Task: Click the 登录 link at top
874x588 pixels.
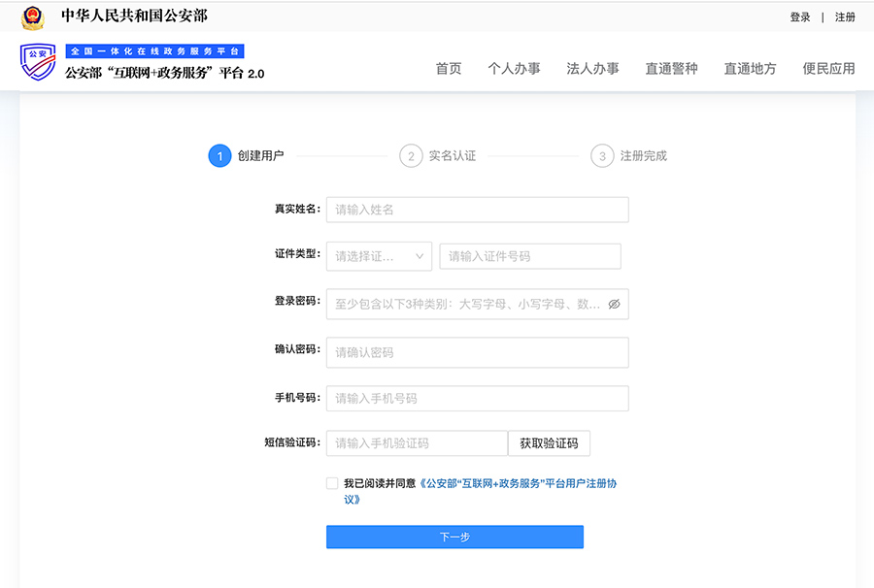Action: tap(799, 17)
